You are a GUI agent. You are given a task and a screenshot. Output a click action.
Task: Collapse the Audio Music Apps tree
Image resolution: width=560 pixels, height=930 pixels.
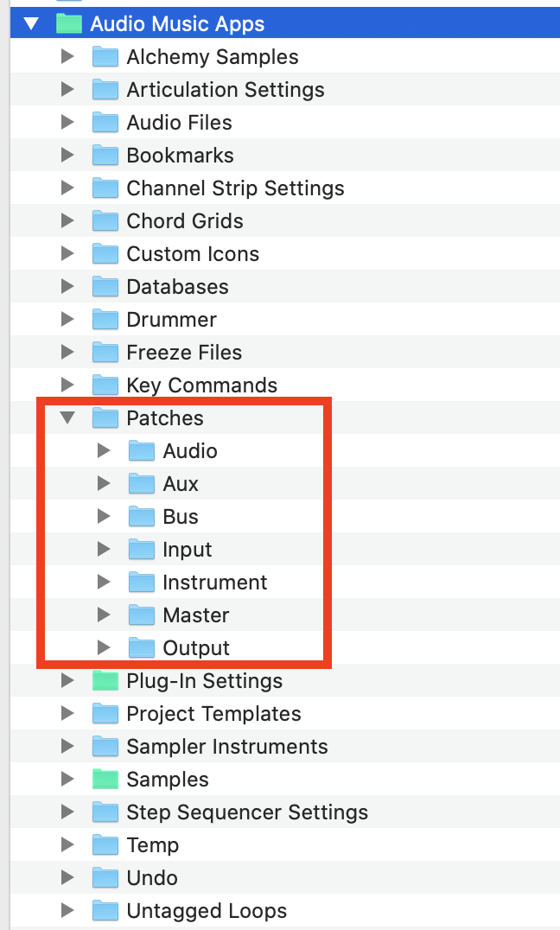(31, 23)
